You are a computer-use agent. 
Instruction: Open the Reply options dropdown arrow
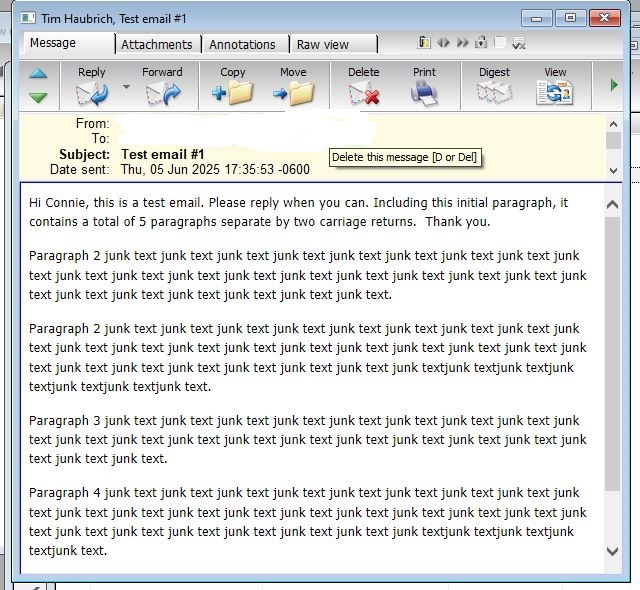[126, 87]
